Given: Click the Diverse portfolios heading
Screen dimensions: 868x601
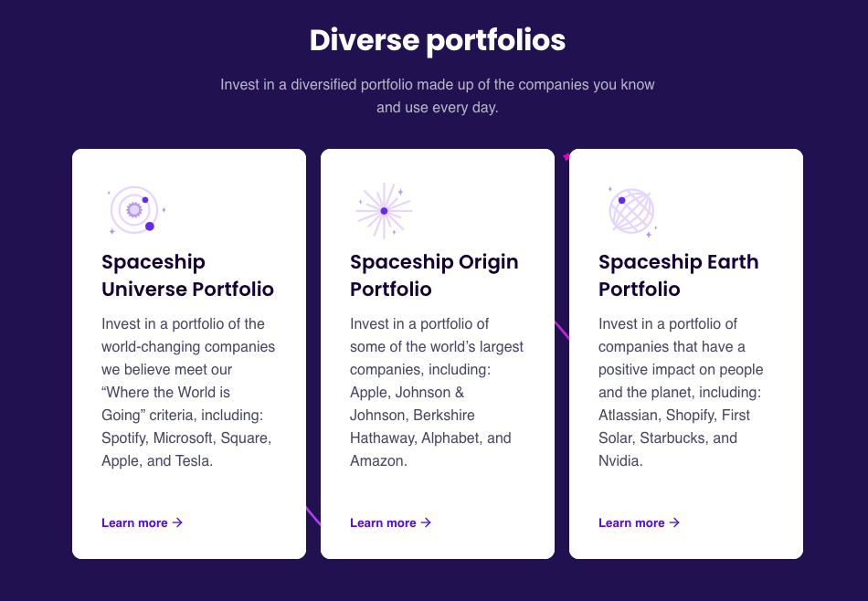Looking at the screenshot, I should pos(437,40).
